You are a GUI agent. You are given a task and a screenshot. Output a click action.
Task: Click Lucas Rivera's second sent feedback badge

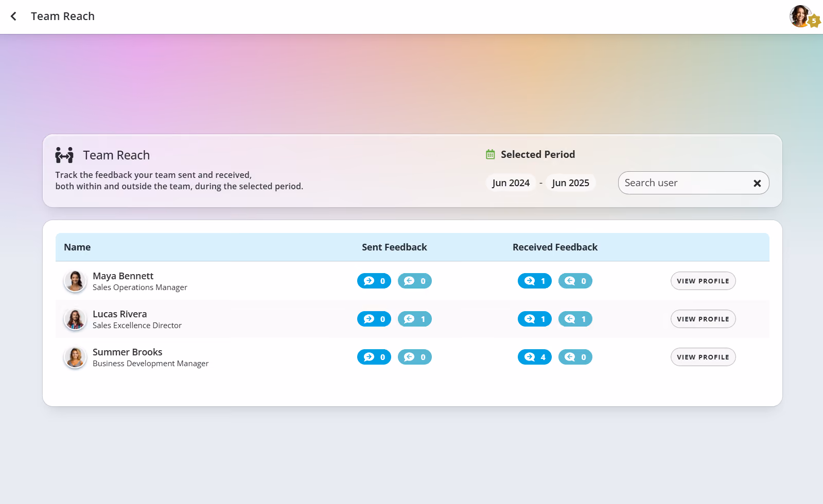(415, 319)
